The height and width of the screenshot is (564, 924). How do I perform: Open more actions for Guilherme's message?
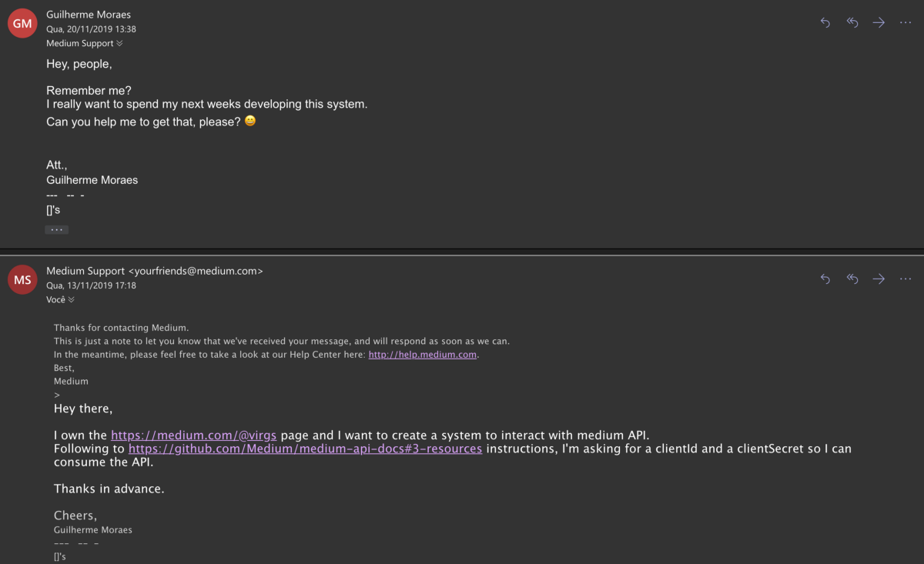click(x=906, y=23)
